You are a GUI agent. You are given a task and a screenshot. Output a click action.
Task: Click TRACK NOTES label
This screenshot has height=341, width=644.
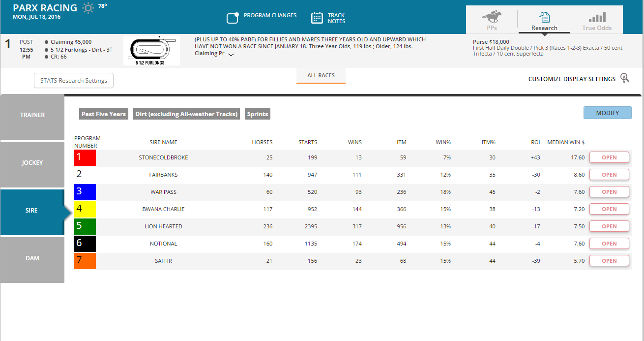point(337,18)
